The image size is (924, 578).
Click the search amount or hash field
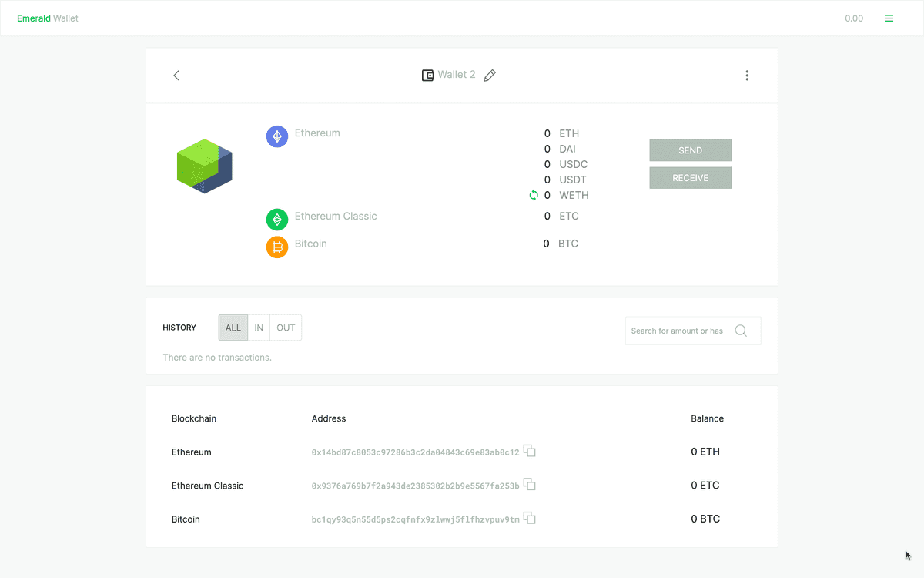[678, 331]
